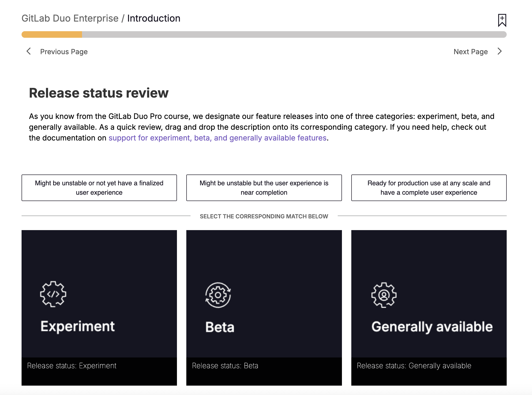Click the left chevron before Previous Page
Screen dimensions: 532x395
[29, 51]
